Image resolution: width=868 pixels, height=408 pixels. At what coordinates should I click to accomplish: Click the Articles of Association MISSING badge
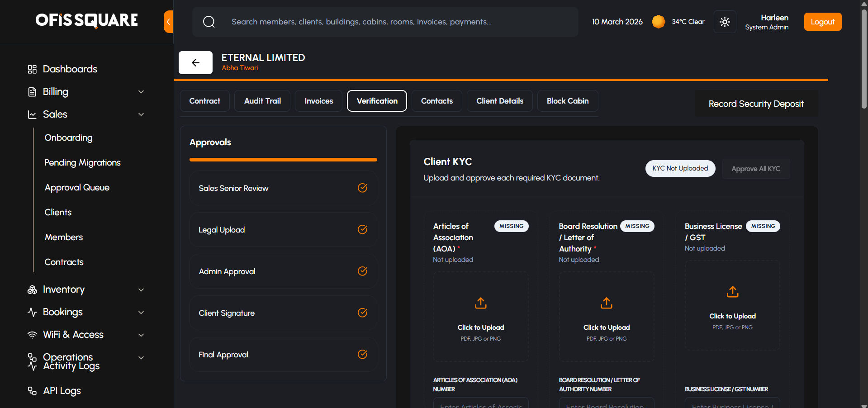coord(512,226)
